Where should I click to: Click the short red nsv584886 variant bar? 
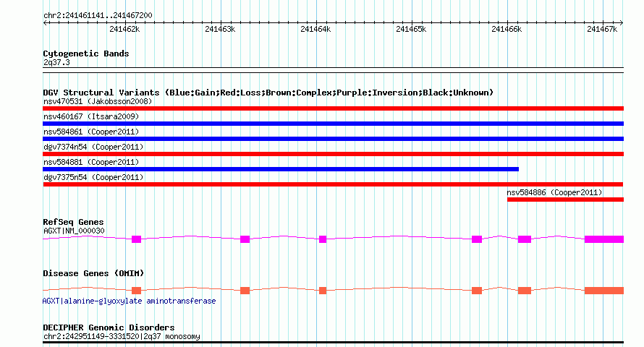(x=566, y=200)
